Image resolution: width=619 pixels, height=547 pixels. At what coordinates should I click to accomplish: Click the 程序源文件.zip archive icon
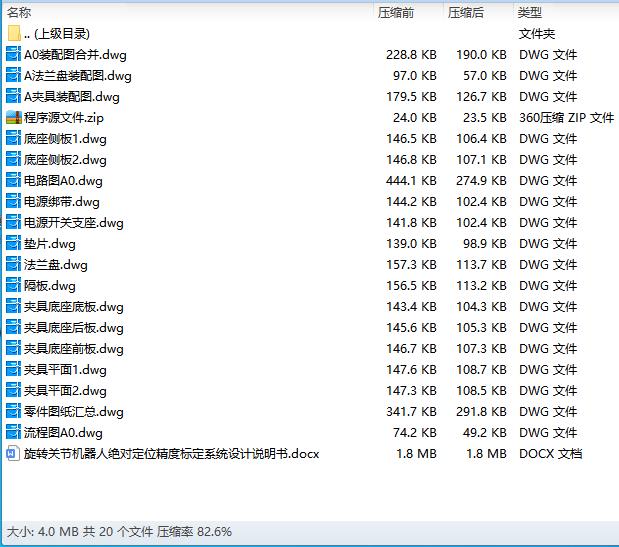tap(13, 117)
